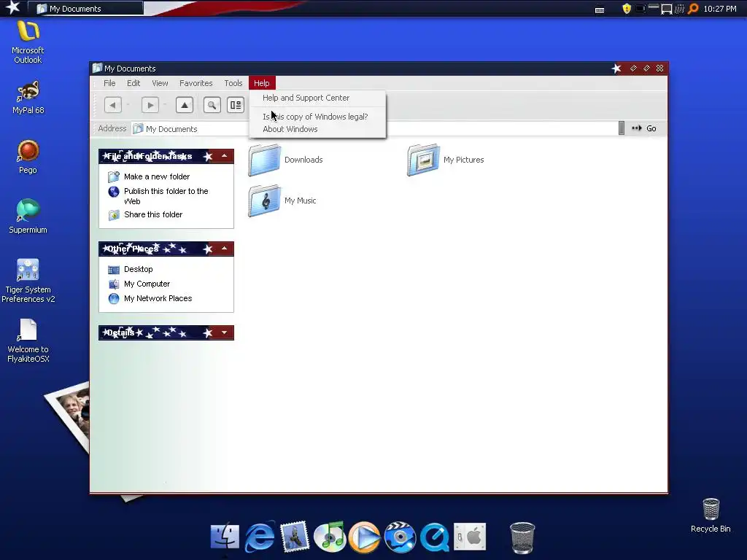The image size is (747, 560).
Task: Open the Favorites menu
Action: tap(196, 83)
